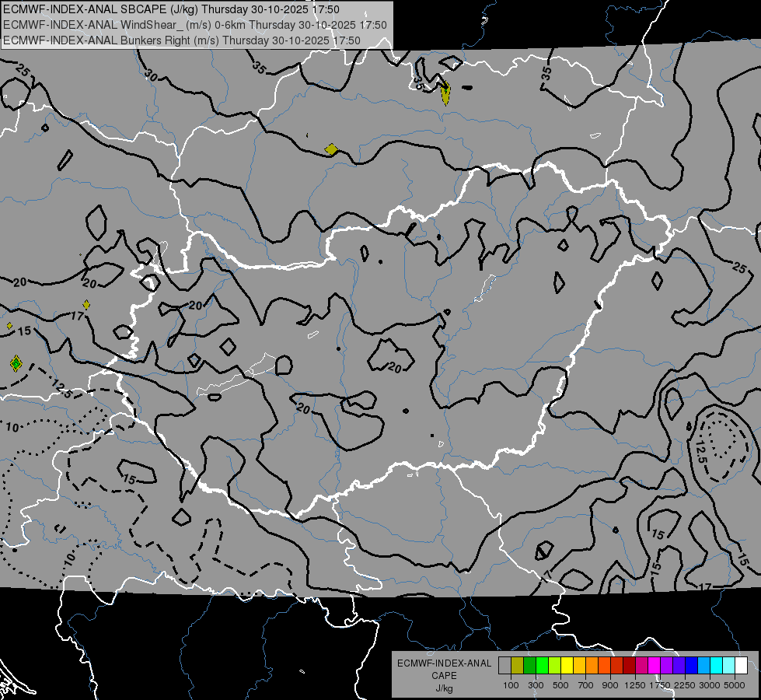
Task: Select the white legend swatch
Action: [x=741, y=666]
